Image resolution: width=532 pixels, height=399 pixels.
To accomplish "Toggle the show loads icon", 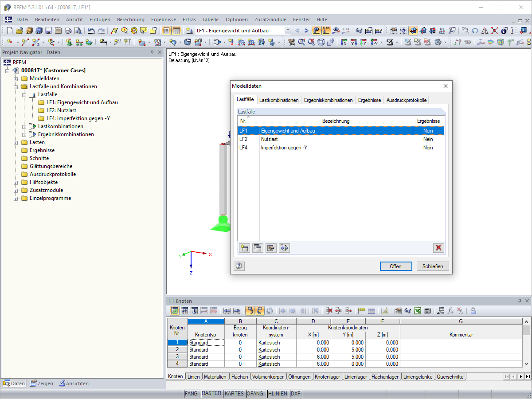I will (317, 31).
